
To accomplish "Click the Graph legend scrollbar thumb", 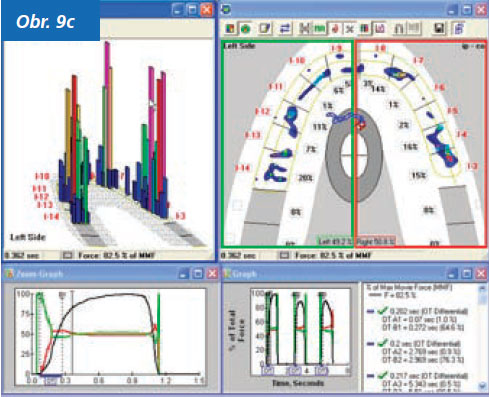I will point(482,299).
